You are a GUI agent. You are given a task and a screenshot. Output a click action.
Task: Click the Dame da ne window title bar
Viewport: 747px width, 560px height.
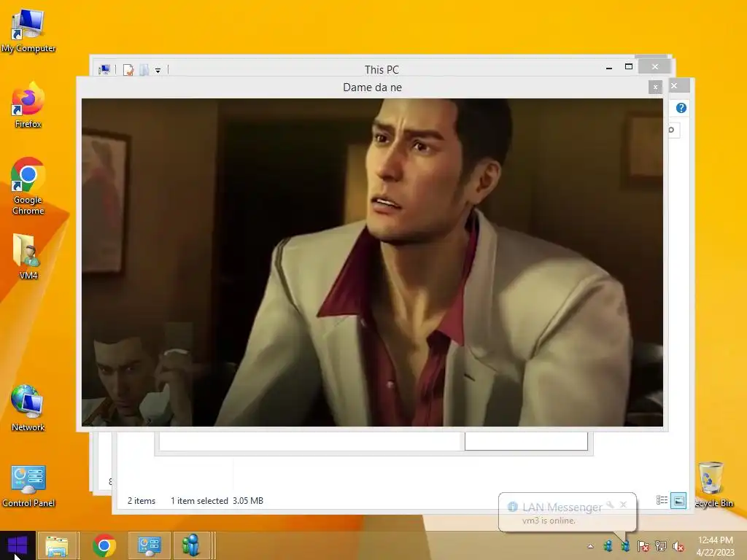click(x=372, y=87)
